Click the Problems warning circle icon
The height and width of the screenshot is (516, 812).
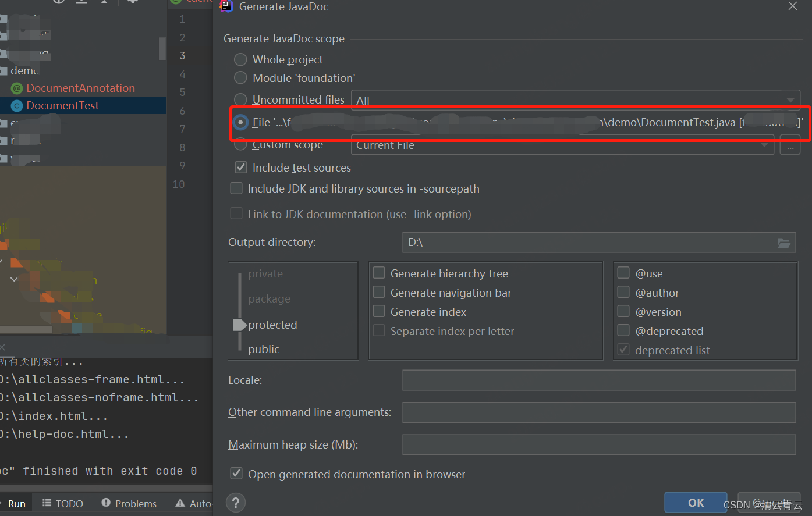coord(106,503)
